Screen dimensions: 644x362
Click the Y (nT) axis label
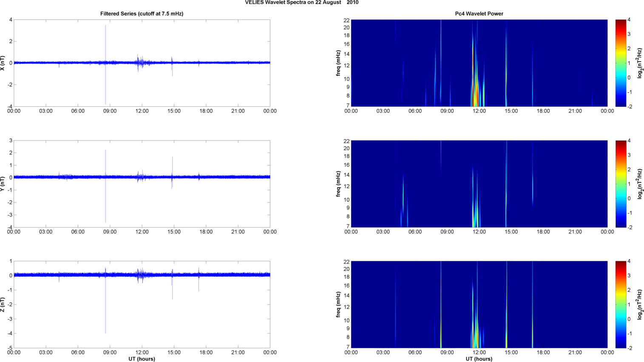point(3,184)
